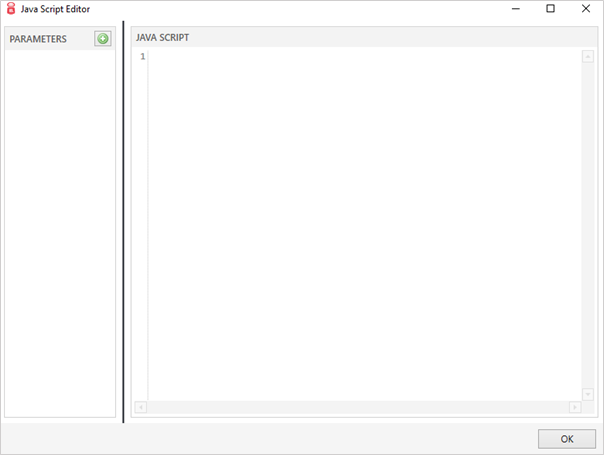Click the OK button
Screen dimensions: 604x455
[x=567, y=439]
